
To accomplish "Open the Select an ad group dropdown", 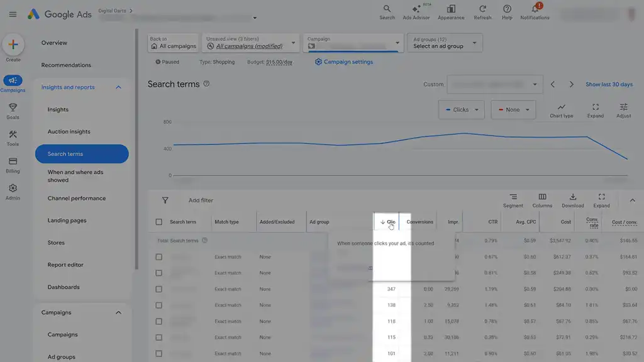I will coord(445,43).
